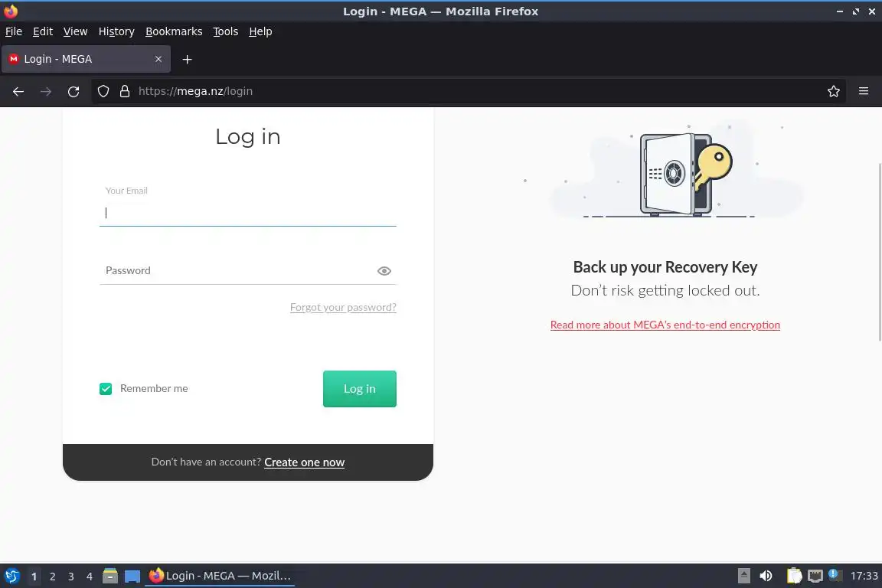
Task: Switch to workspace 4 in taskbar
Action: coord(90,577)
